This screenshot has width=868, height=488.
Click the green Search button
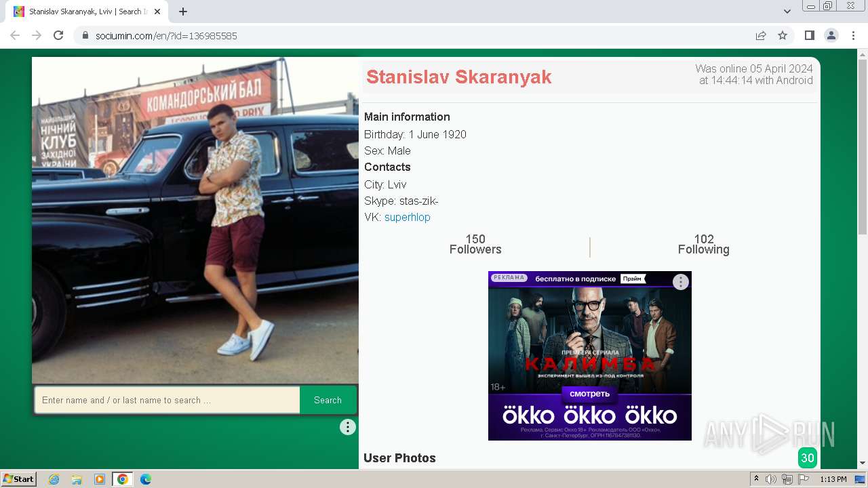[x=328, y=400]
